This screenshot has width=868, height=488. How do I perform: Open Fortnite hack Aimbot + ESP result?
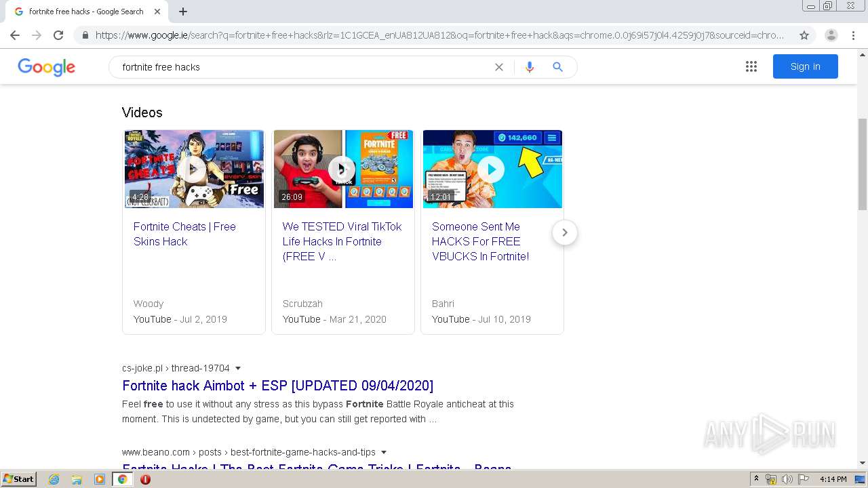(x=277, y=386)
